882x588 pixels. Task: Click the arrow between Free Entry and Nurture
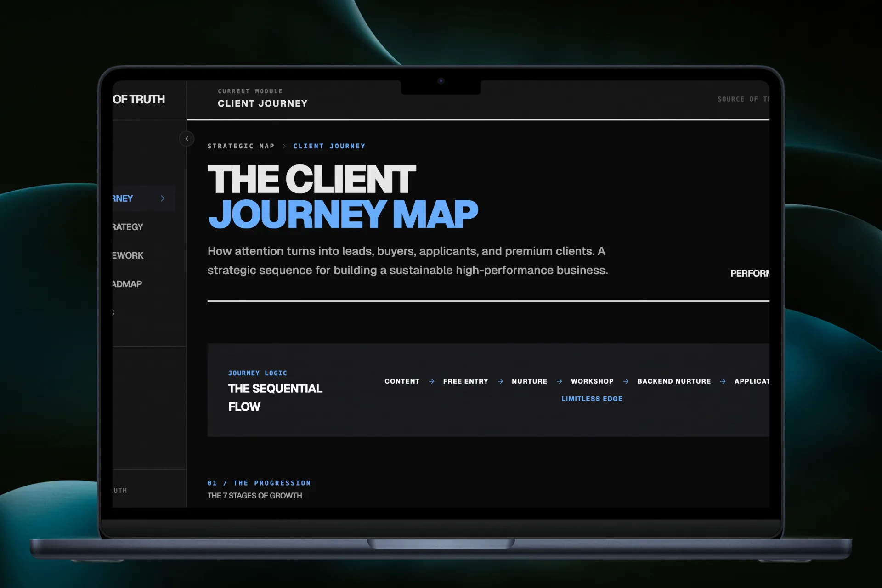500,381
